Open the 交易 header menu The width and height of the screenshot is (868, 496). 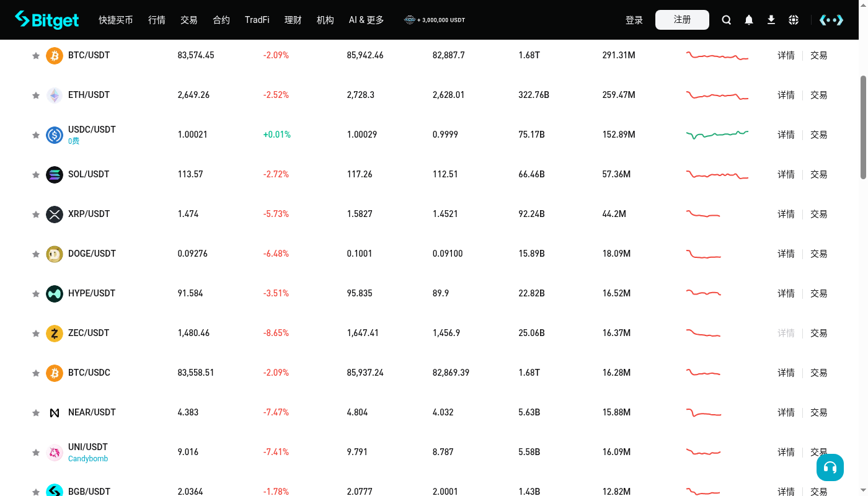[189, 20]
